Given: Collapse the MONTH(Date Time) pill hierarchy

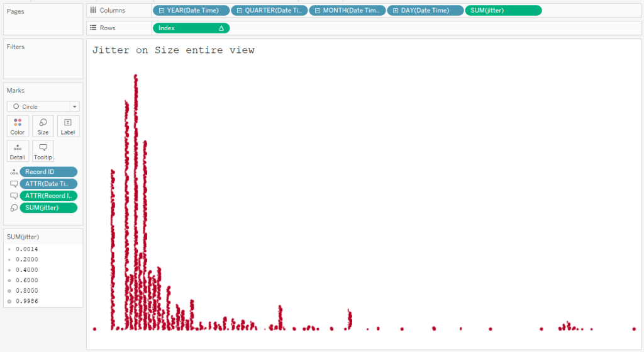Looking at the screenshot, I should pos(318,11).
